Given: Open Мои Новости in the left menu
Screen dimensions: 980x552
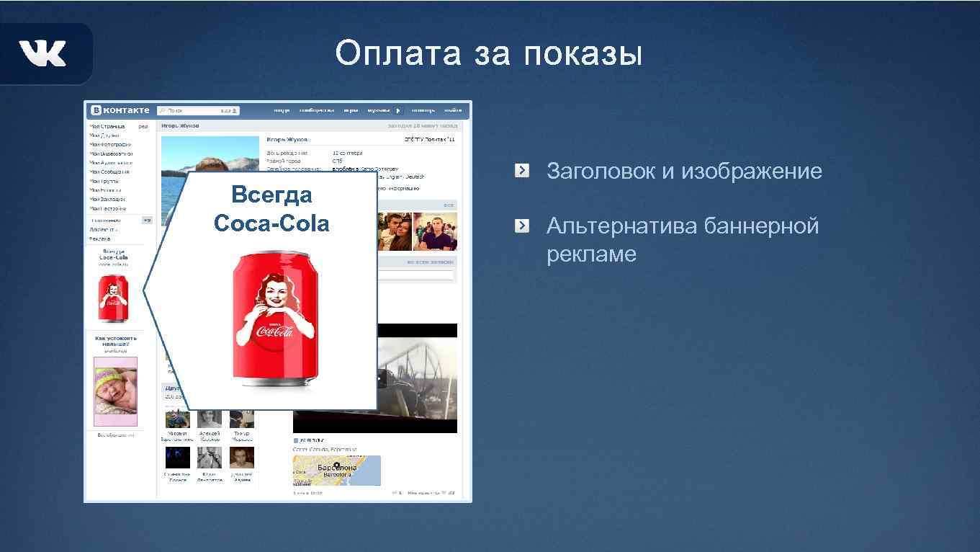Looking at the screenshot, I should 105,190.
